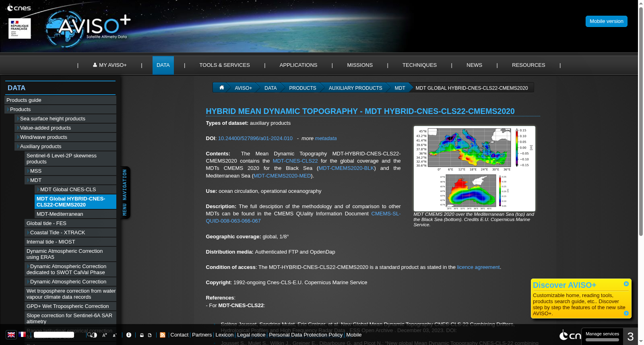This screenshot has height=345, width=644.
Task: Click PRODUCTS in the breadcrumb
Action: pos(303,88)
